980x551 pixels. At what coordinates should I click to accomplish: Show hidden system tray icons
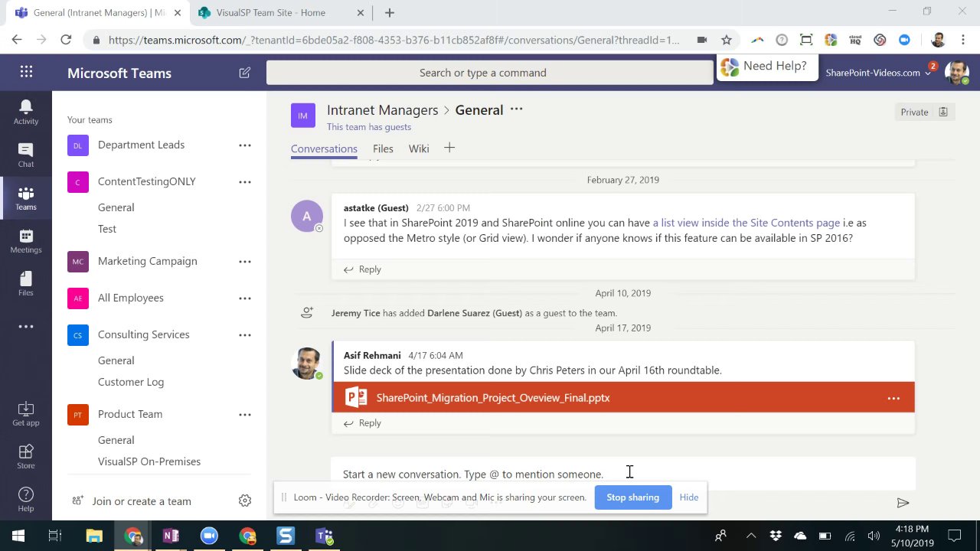[750, 536]
